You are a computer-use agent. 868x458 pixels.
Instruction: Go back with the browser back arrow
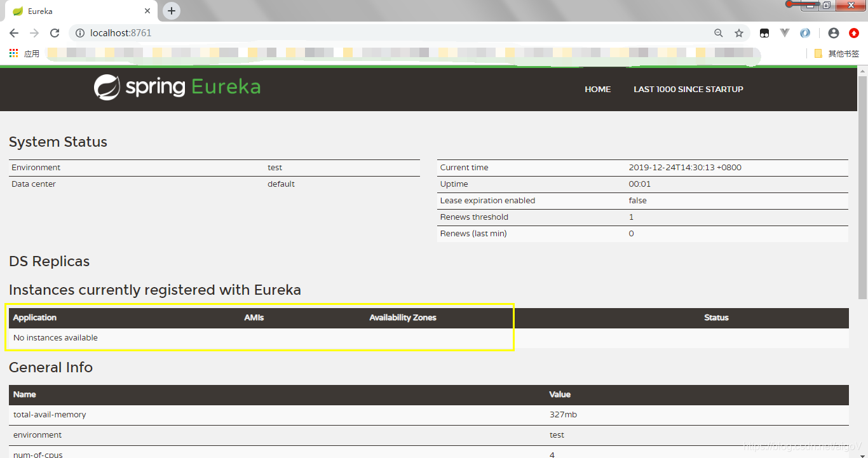tap(14, 33)
